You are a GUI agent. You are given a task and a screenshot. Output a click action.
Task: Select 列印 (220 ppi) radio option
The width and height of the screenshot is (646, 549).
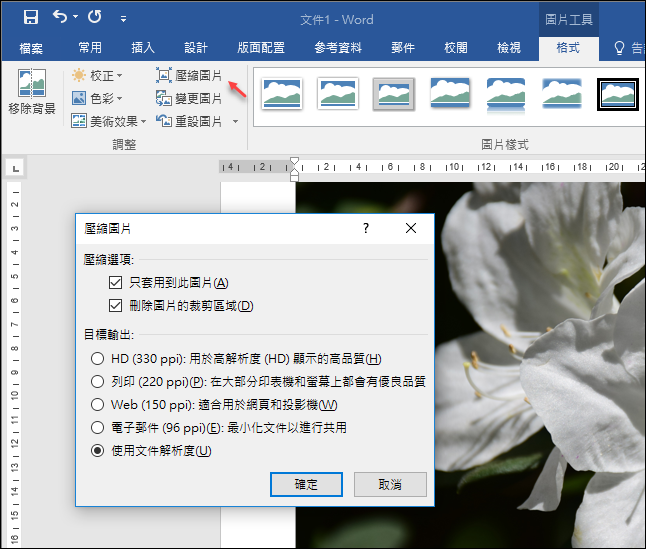(x=97, y=381)
